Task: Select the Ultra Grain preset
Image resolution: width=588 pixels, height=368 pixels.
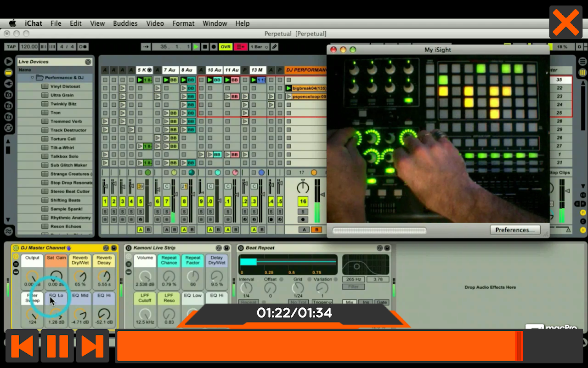Action: point(62,95)
